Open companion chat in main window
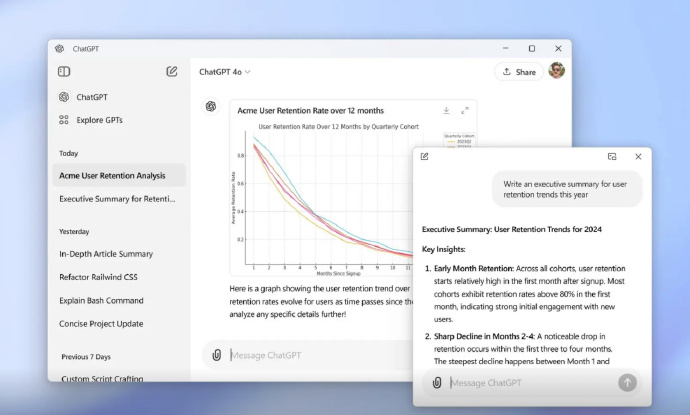The width and height of the screenshot is (690, 415). (612, 157)
